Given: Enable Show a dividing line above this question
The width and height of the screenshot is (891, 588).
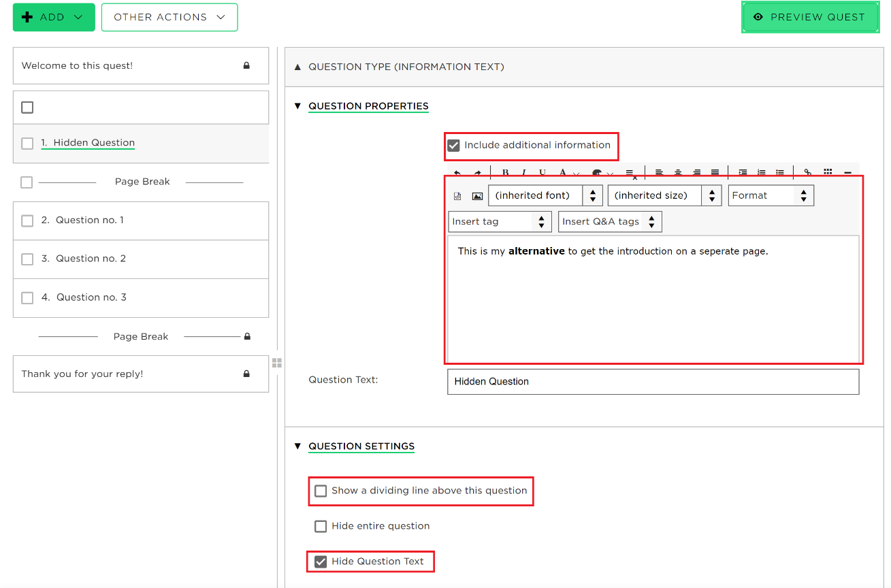Looking at the screenshot, I should coord(321,491).
